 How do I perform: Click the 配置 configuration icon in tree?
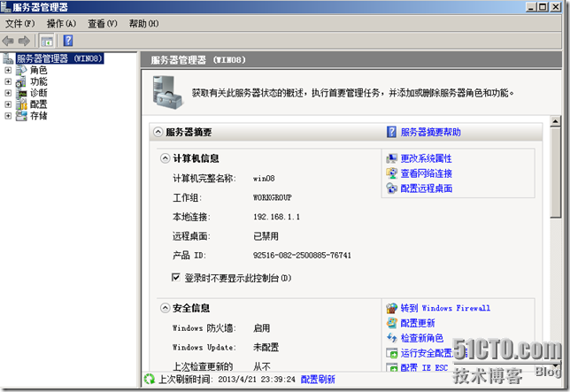(x=21, y=104)
